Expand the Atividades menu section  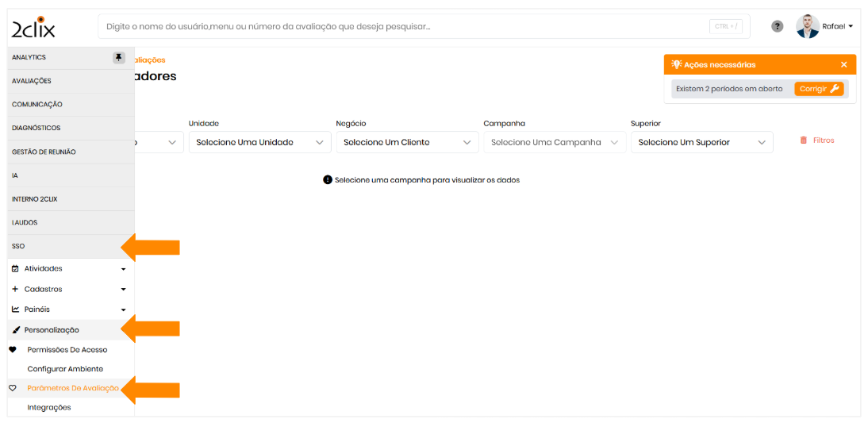click(x=69, y=269)
